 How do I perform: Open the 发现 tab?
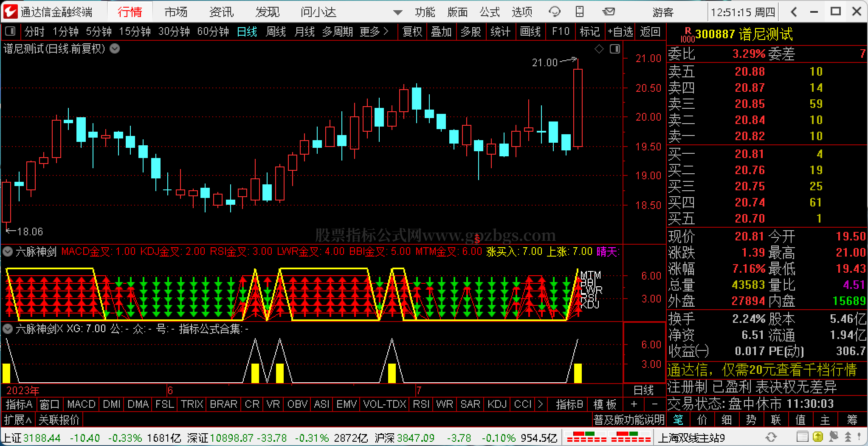click(268, 12)
